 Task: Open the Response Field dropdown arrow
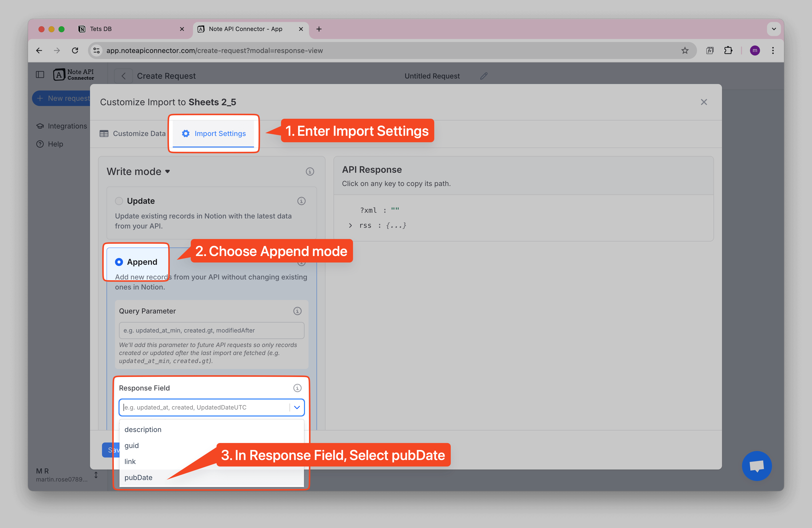pyautogui.click(x=297, y=407)
